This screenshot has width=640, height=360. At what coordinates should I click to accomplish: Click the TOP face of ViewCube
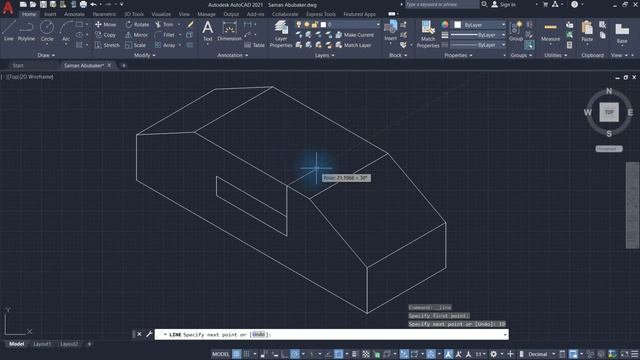[609, 112]
